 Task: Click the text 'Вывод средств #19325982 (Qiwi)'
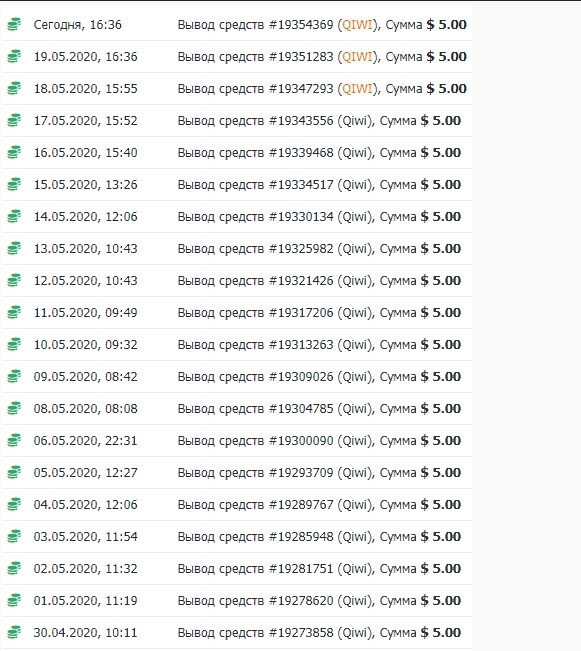[x=275, y=249]
